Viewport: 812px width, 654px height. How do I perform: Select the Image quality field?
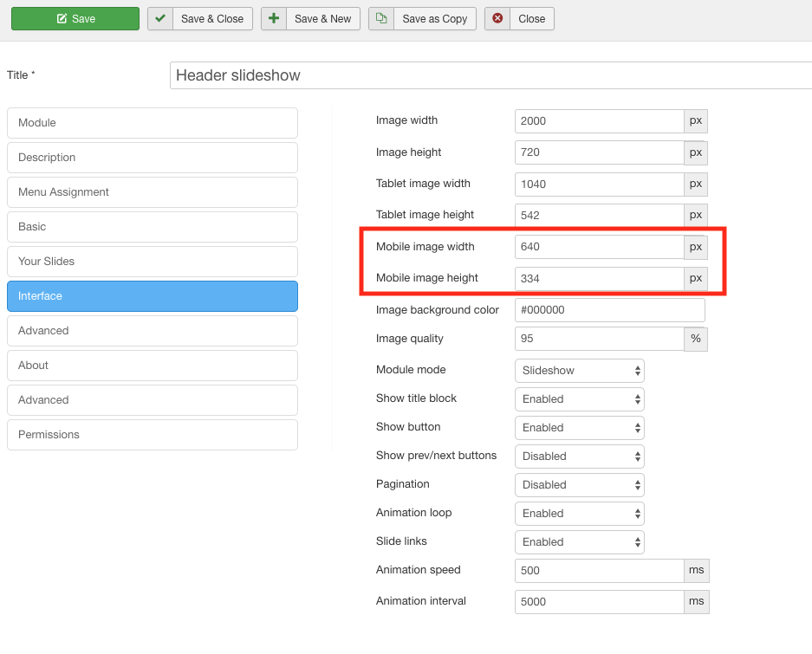click(x=599, y=340)
